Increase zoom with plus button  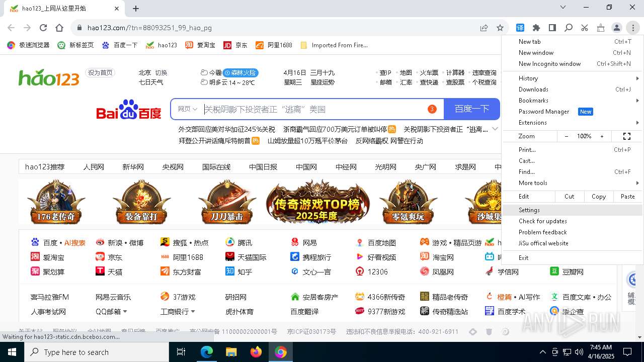602,136
